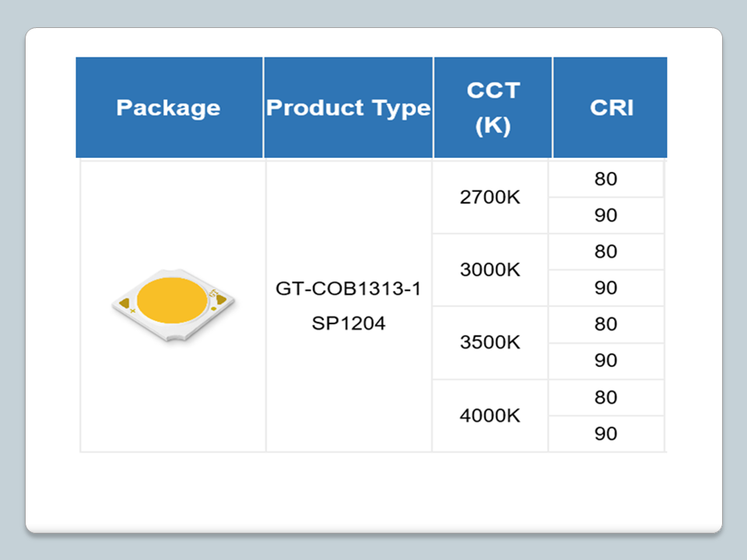Viewport: 747px width, 560px height.
Task: Click the 3500K CCT cell
Action: [490, 343]
